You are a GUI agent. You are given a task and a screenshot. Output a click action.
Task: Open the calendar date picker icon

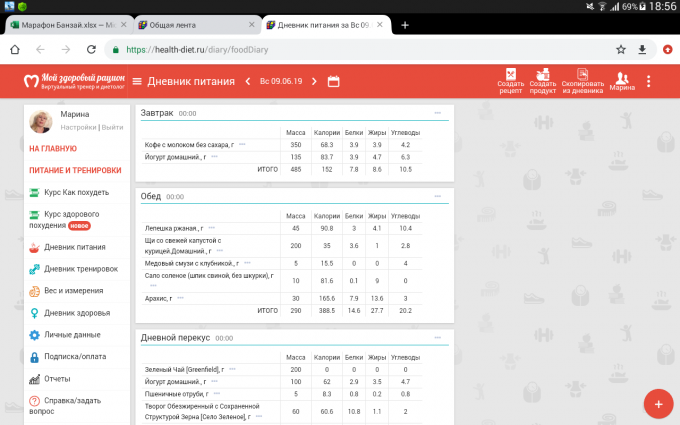pyautogui.click(x=334, y=81)
